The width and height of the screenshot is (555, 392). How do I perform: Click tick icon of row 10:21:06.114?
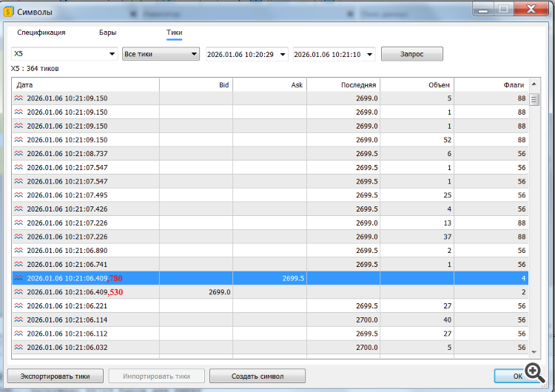pos(18,320)
